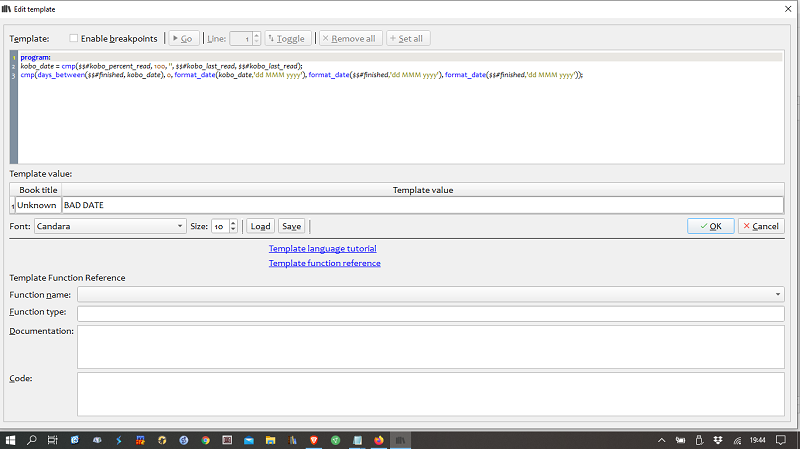
Task: Open the Font dropdown showing Candara
Action: tap(110, 226)
